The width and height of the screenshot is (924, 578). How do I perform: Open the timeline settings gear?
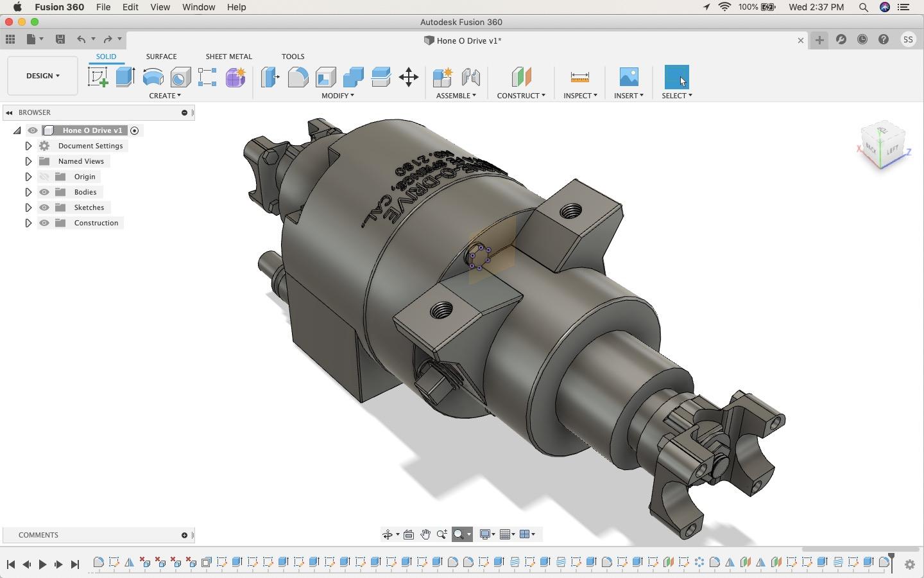tap(909, 565)
